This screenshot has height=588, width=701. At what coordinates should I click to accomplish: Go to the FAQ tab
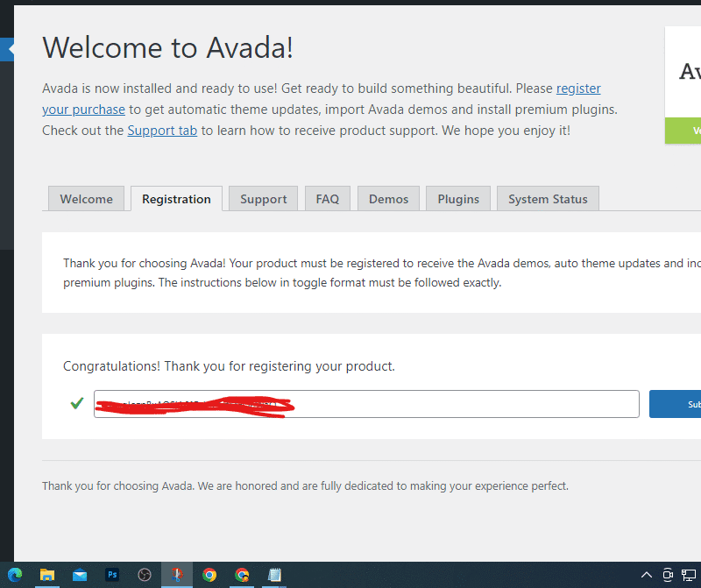(328, 199)
